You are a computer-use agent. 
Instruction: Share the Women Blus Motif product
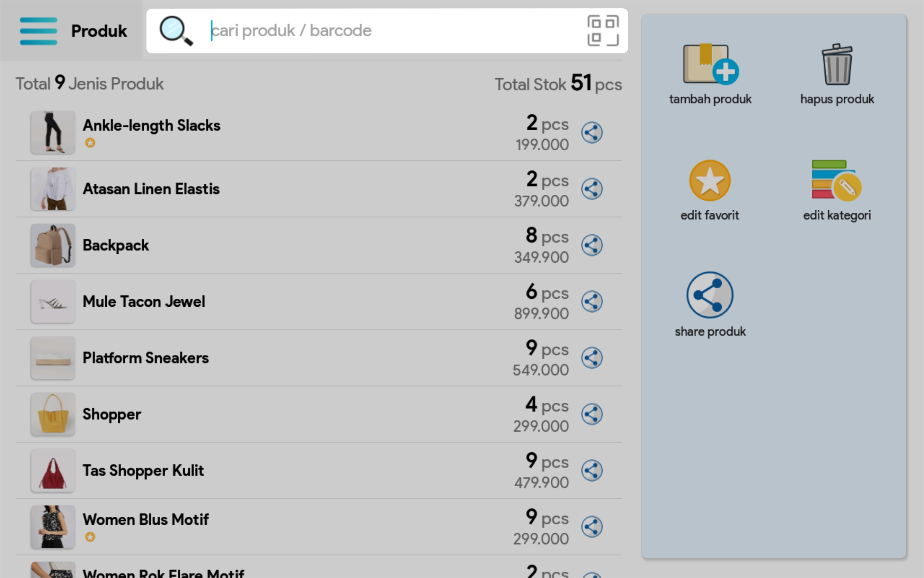coord(592,527)
